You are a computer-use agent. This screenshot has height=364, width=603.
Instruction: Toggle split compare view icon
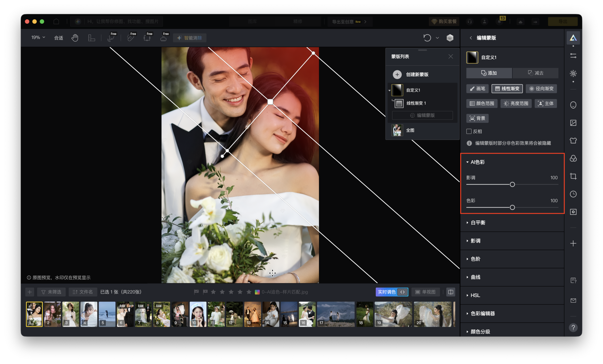[x=451, y=292]
